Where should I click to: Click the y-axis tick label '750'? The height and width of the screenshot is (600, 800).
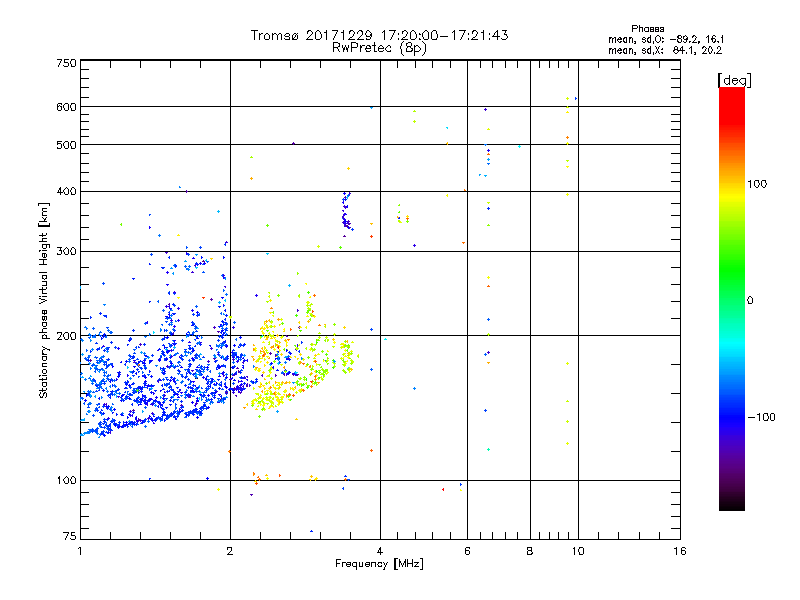[67, 63]
